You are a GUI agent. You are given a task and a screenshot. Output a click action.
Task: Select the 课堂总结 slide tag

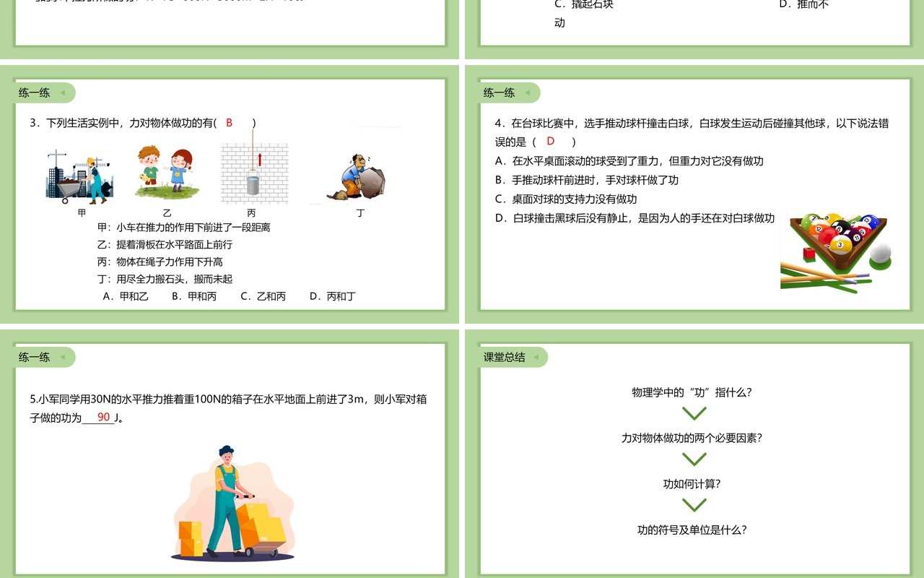[x=514, y=357]
